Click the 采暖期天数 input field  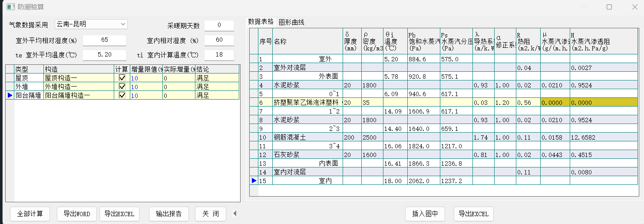coord(219,25)
